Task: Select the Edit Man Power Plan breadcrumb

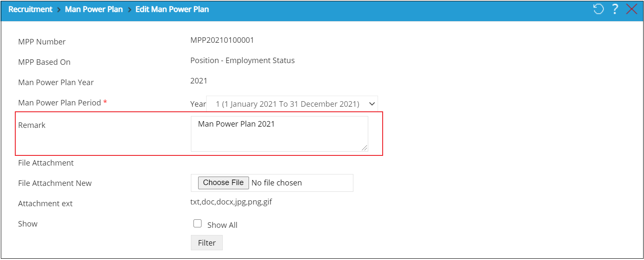Action: [x=172, y=9]
